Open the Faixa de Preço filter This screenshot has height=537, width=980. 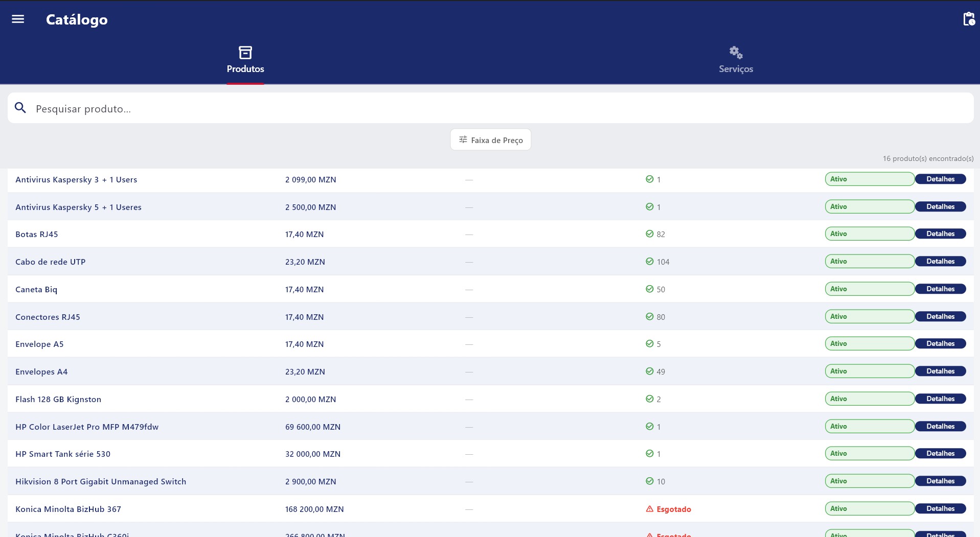(x=491, y=139)
